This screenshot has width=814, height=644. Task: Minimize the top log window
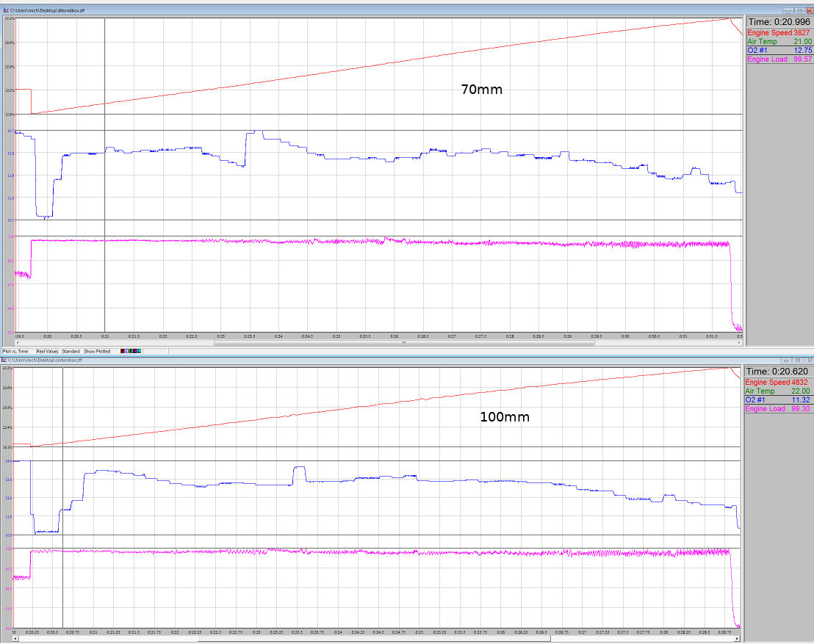[x=788, y=11]
